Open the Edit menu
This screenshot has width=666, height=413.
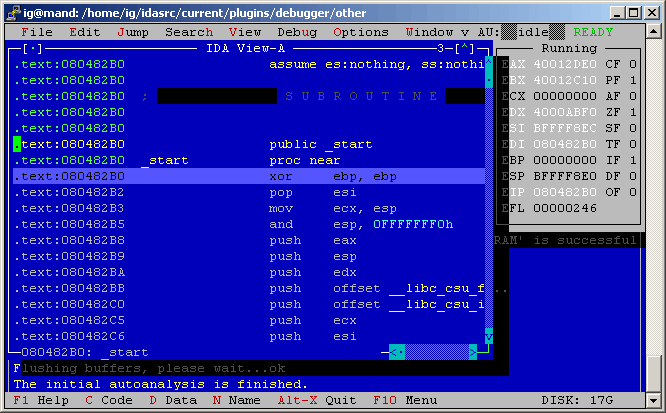[x=85, y=32]
